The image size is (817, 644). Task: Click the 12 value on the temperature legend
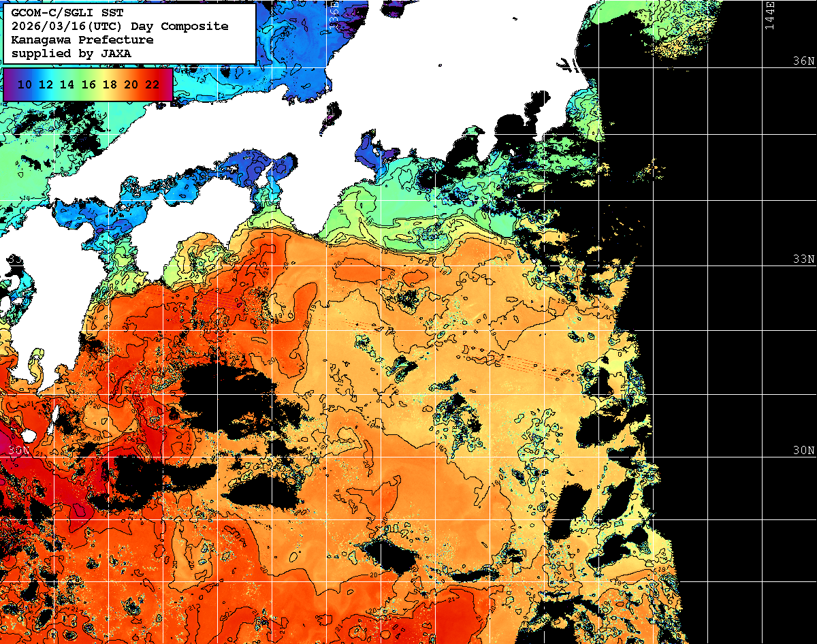46,84
